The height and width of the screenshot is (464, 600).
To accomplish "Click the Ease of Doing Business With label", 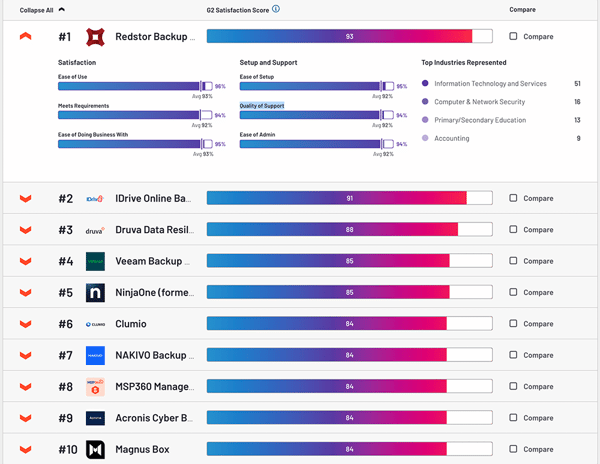I will click(x=93, y=135).
